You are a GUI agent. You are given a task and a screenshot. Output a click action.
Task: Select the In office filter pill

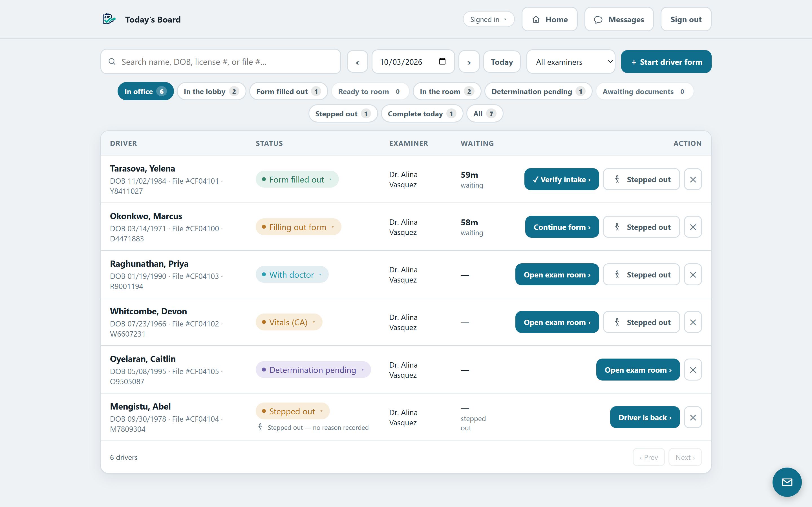point(145,91)
